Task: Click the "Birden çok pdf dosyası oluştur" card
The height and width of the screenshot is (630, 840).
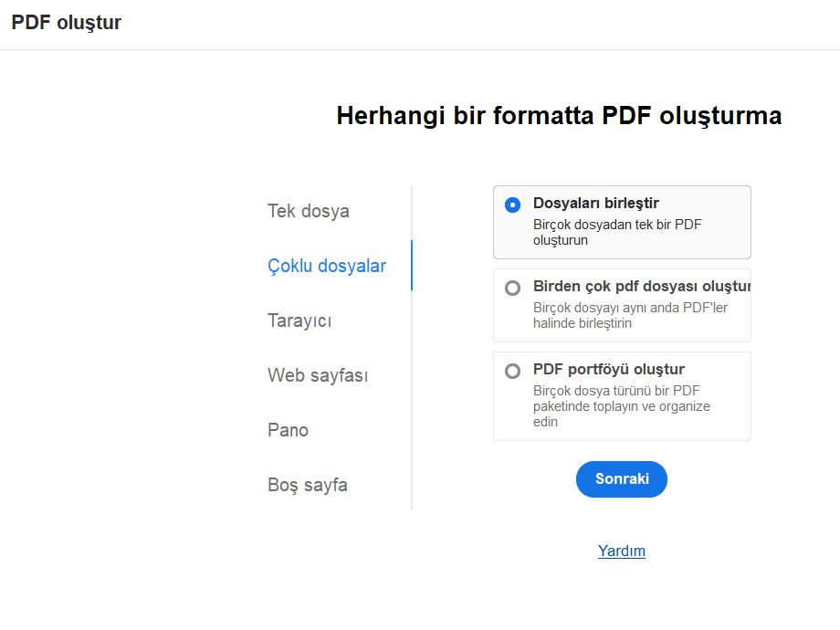Action: [x=622, y=304]
